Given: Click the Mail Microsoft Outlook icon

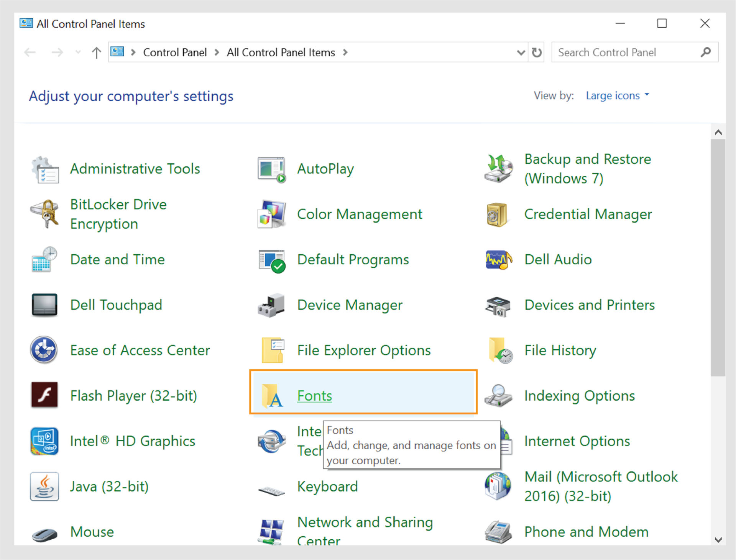Looking at the screenshot, I should tap(498, 486).
